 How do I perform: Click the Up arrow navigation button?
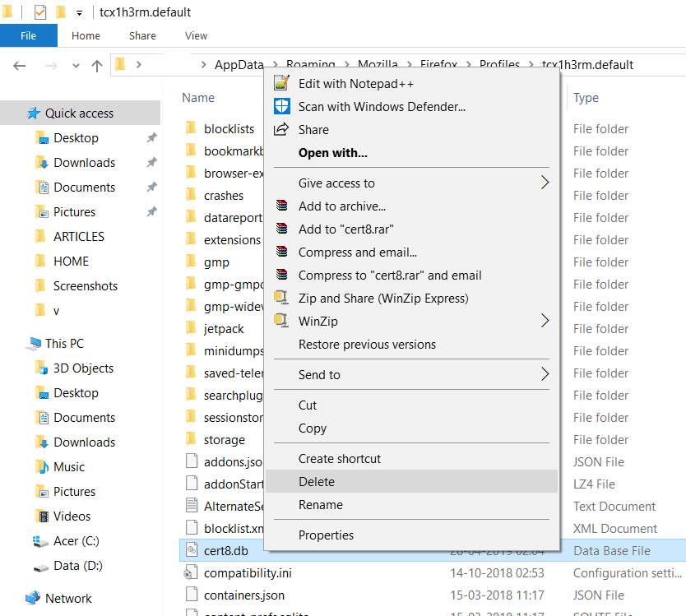pyautogui.click(x=96, y=65)
